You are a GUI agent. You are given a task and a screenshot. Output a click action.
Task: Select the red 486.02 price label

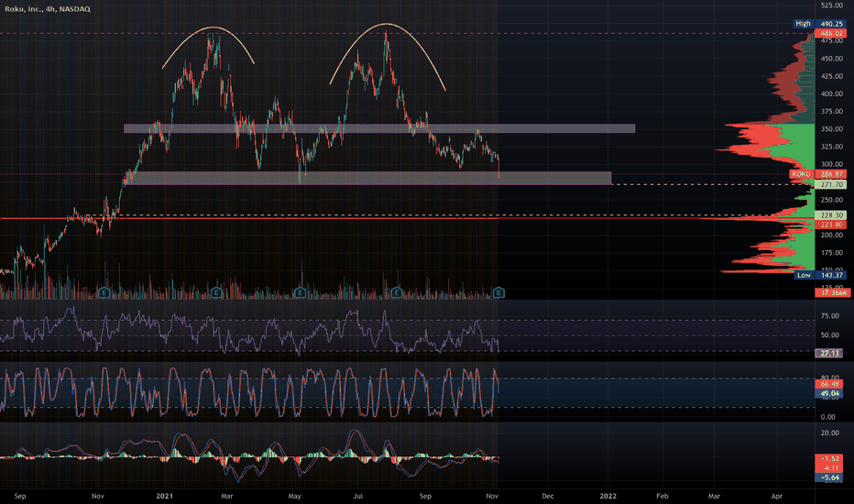830,33
